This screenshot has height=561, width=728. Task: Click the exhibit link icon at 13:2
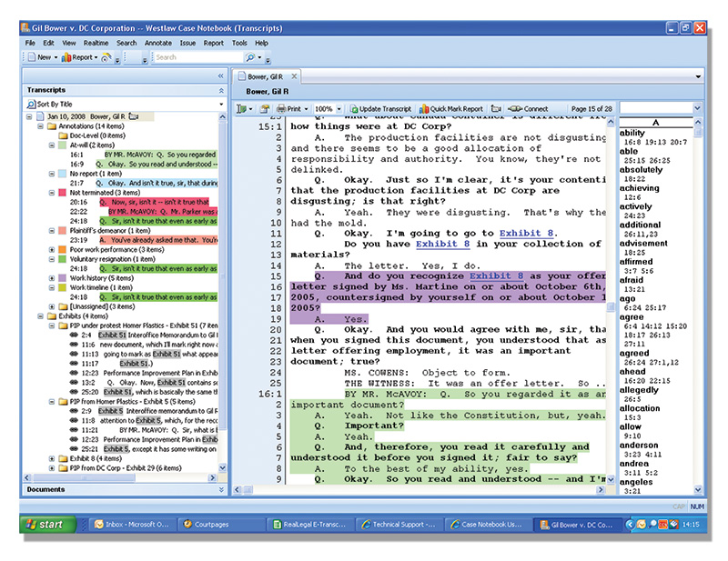coord(74,383)
